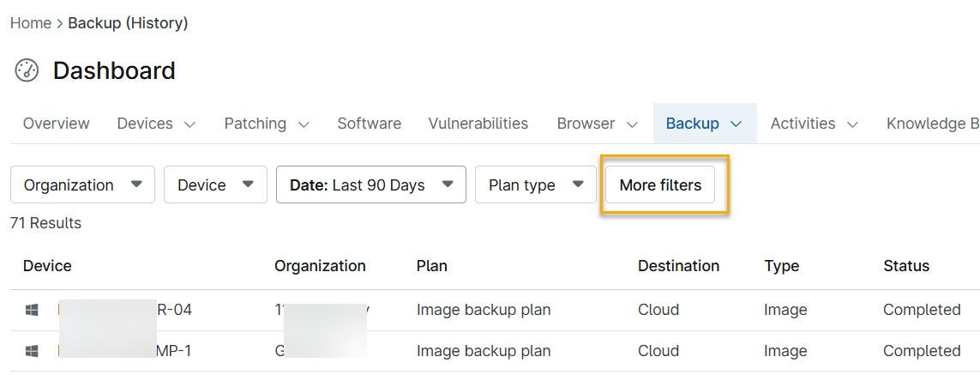The image size is (980, 375).
Task: Open the Patching tab menu
Action: 267,124
